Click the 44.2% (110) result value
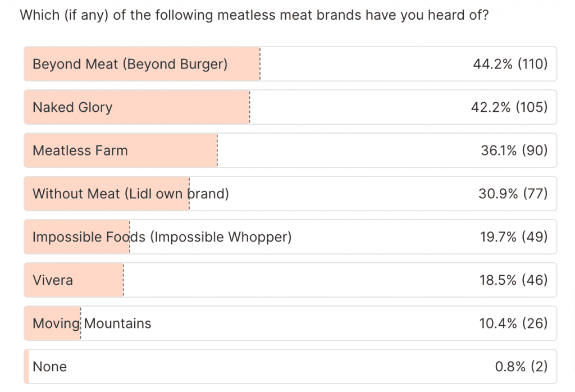 pos(510,64)
